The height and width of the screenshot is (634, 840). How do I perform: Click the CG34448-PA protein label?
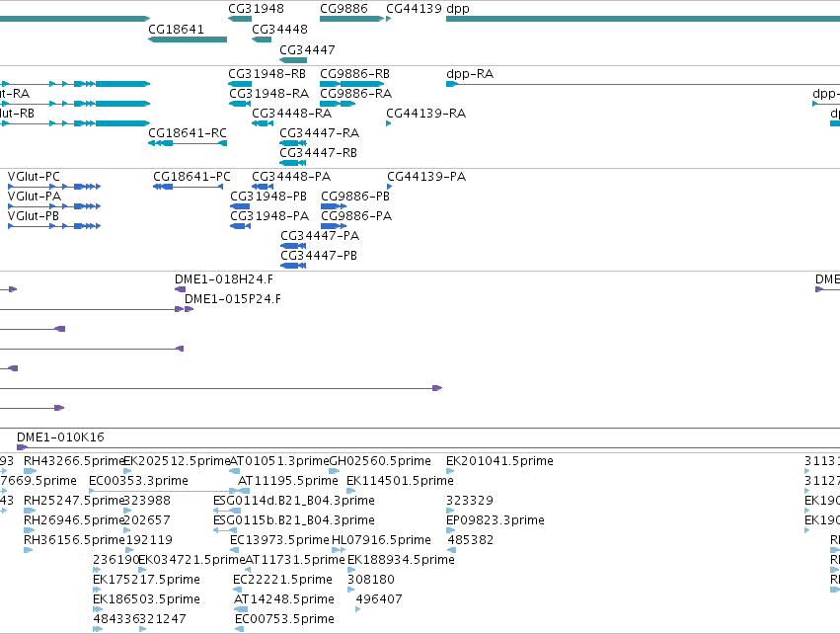pos(291,177)
